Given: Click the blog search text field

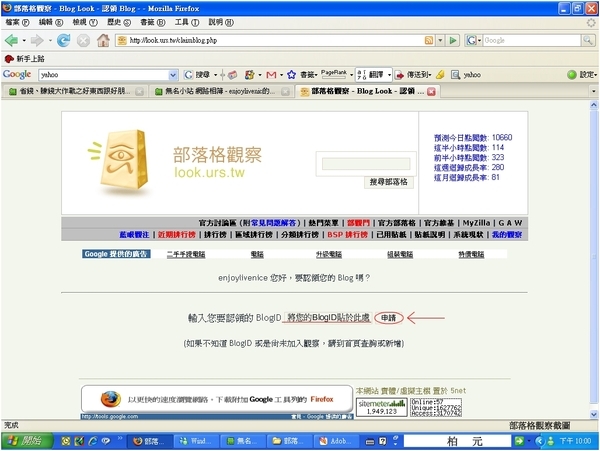Looking at the screenshot, I should click(x=366, y=164).
